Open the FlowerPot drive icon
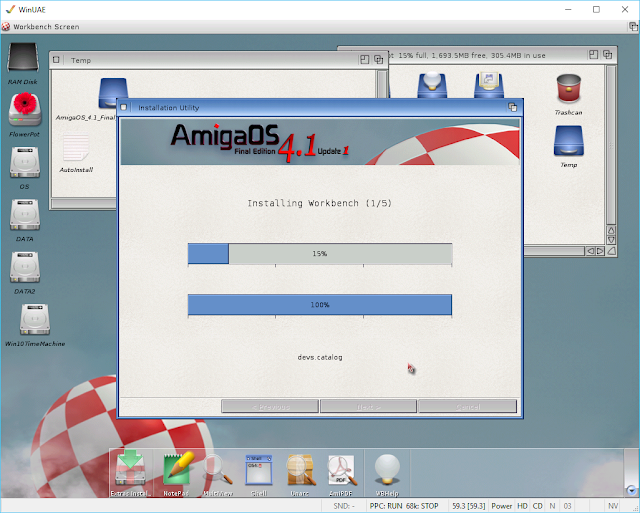The height and width of the screenshot is (513, 640). tap(25, 109)
